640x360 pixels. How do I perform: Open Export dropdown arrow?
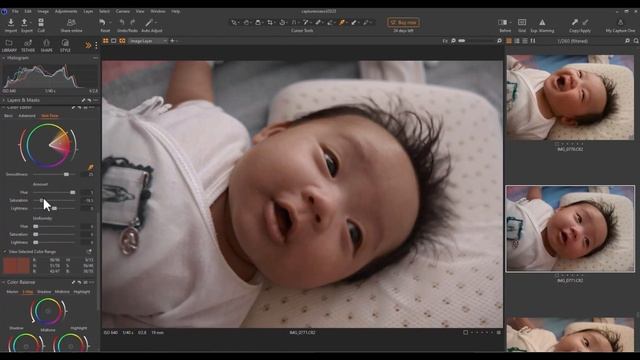tap(31, 22)
